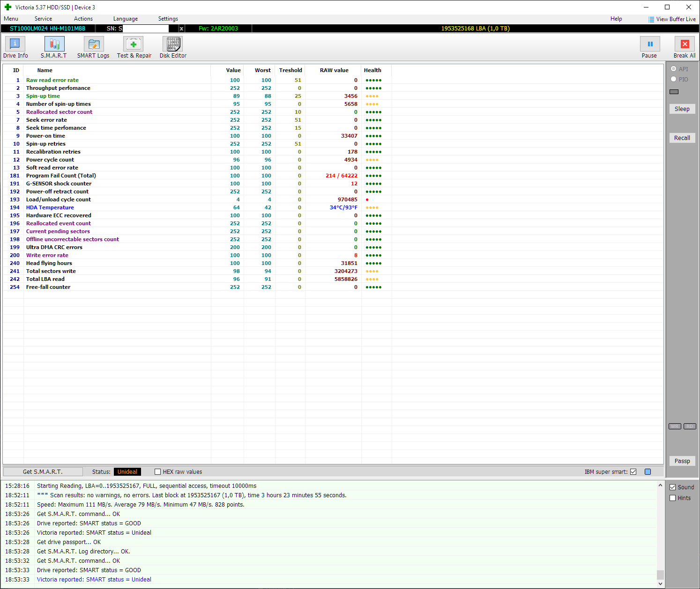
Task: Select the PIO radio button
Action: click(x=674, y=79)
